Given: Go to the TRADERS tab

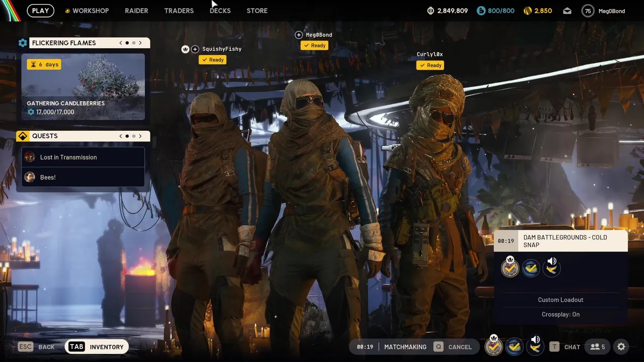Looking at the screenshot, I should (x=179, y=11).
